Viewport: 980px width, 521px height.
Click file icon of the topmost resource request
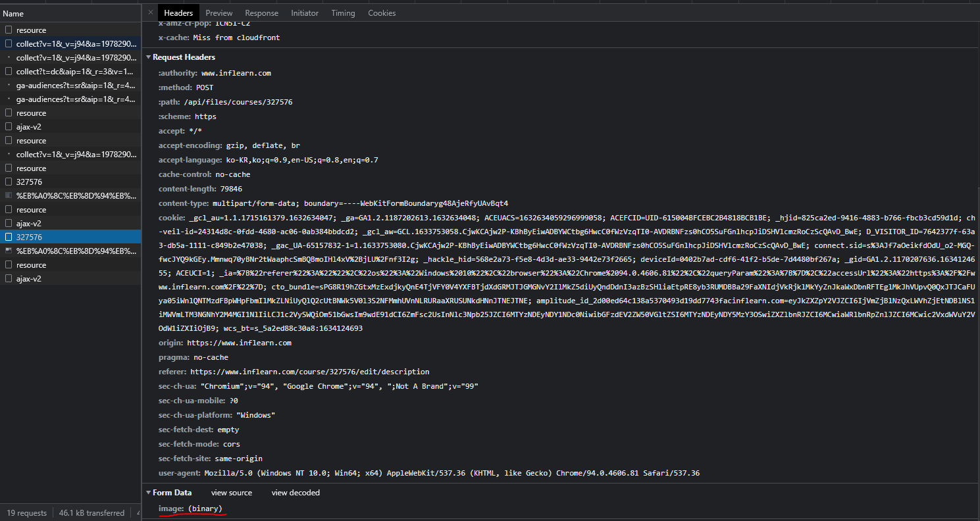(9, 30)
